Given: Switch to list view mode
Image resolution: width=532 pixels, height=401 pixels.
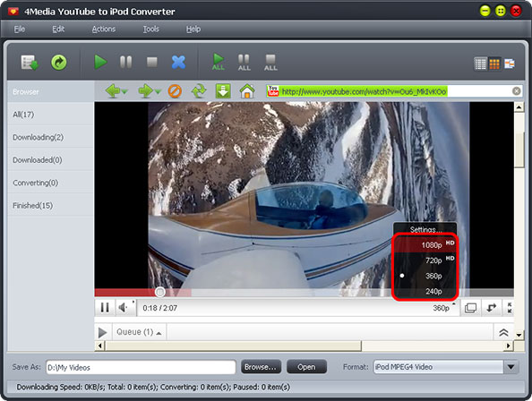Looking at the screenshot, I should click(x=480, y=64).
